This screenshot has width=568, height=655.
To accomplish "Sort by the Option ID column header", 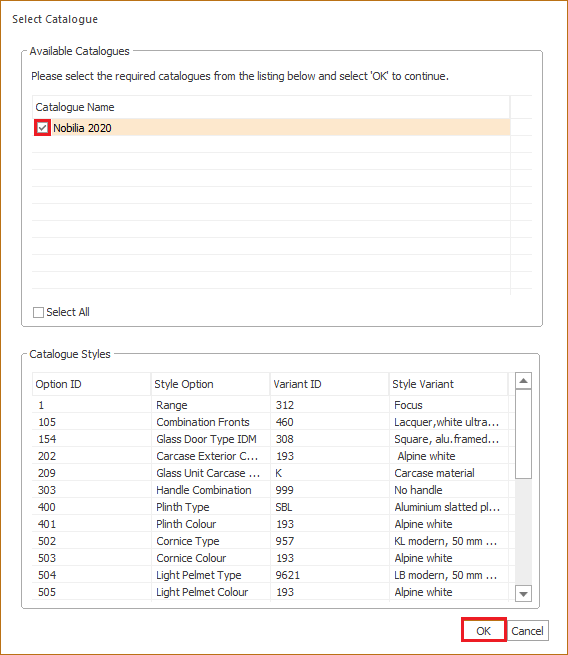I will point(91,384).
